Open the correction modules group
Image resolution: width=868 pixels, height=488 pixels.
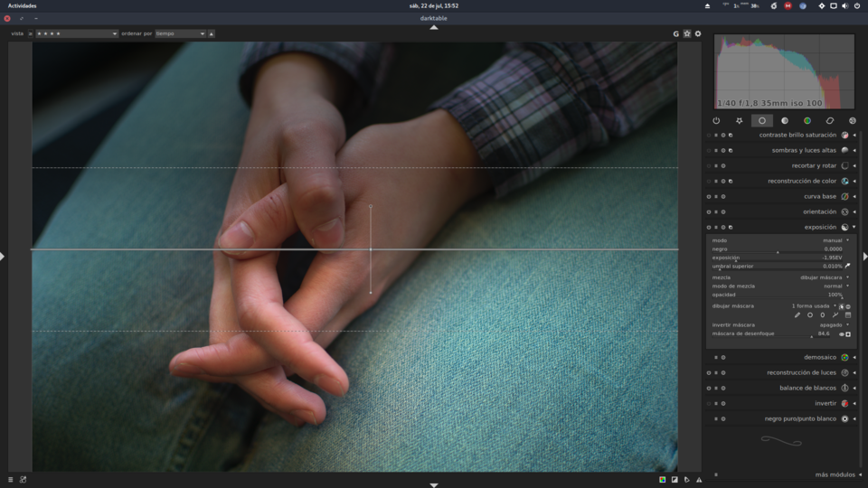830,120
